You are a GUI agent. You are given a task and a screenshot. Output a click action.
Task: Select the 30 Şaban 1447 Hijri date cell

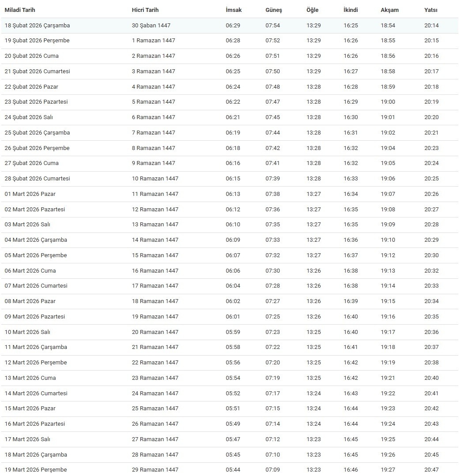[x=151, y=26]
